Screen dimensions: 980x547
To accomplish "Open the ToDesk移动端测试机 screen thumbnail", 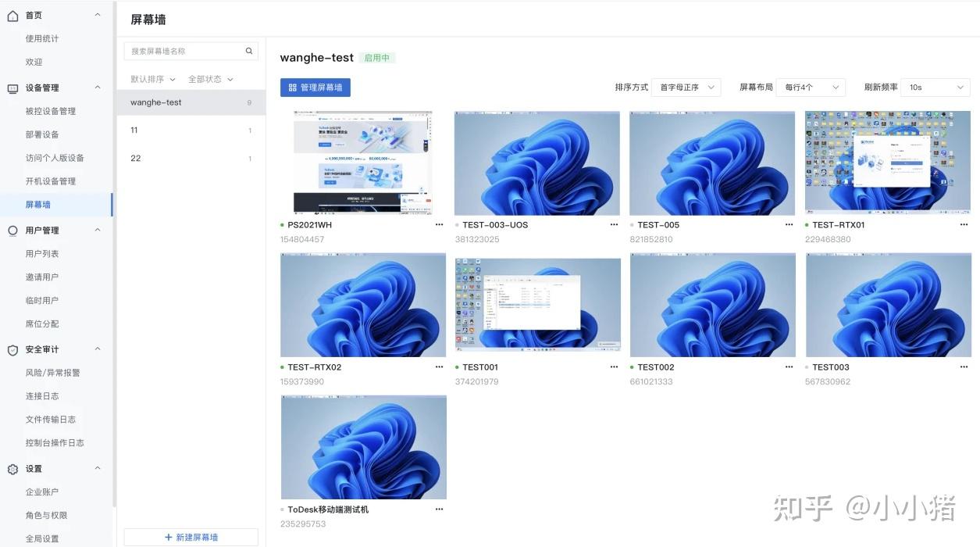I will (363, 447).
